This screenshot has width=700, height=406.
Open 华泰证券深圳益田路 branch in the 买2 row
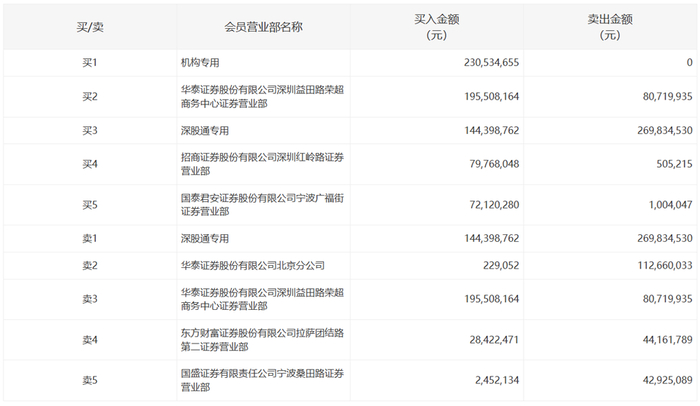258,97
